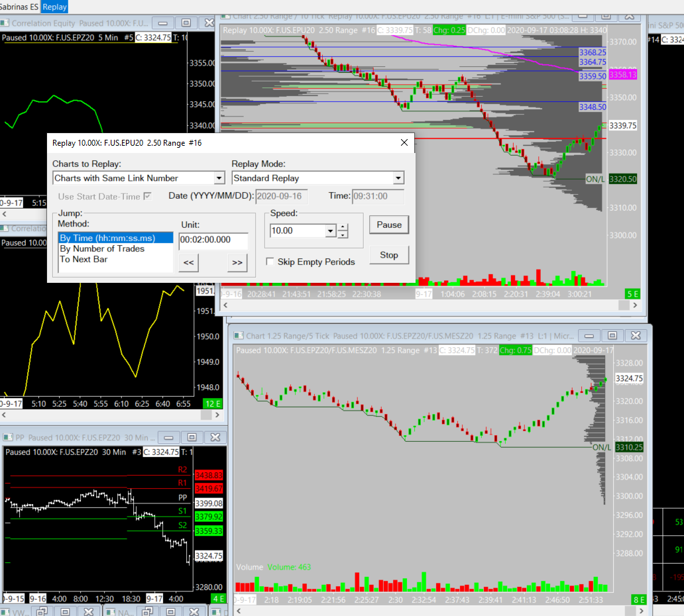Click the replay Date input field
The height and width of the screenshot is (616, 684).
282,196
